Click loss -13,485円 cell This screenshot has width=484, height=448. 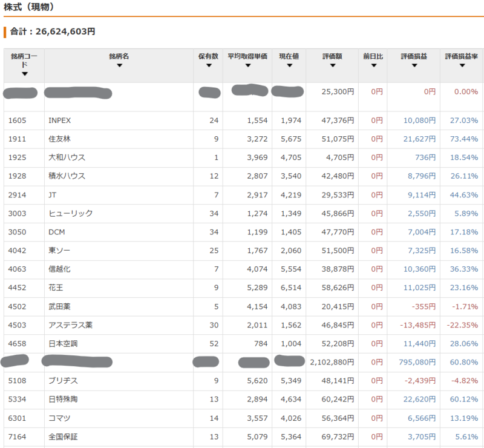417,325
